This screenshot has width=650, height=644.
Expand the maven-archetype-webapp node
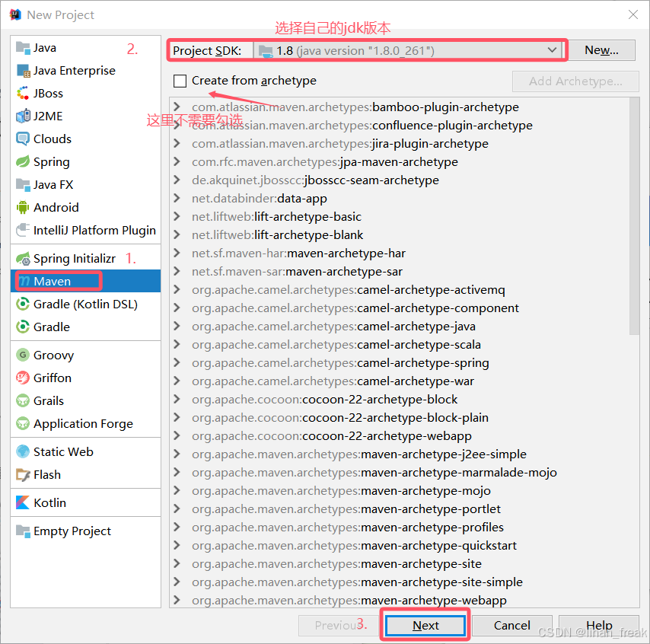pyautogui.click(x=177, y=600)
